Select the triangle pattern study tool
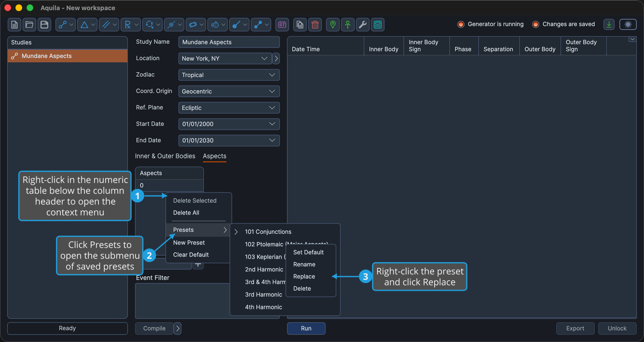Viewport: 644px width, 342px height. [87, 25]
